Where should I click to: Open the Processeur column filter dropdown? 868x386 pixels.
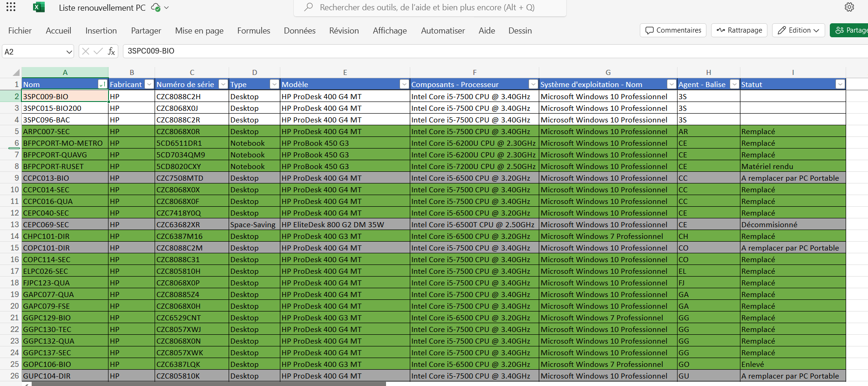533,84
